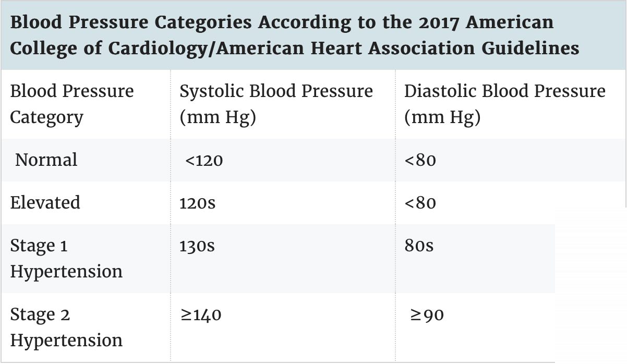Click the 120s systolic value

pos(197,203)
